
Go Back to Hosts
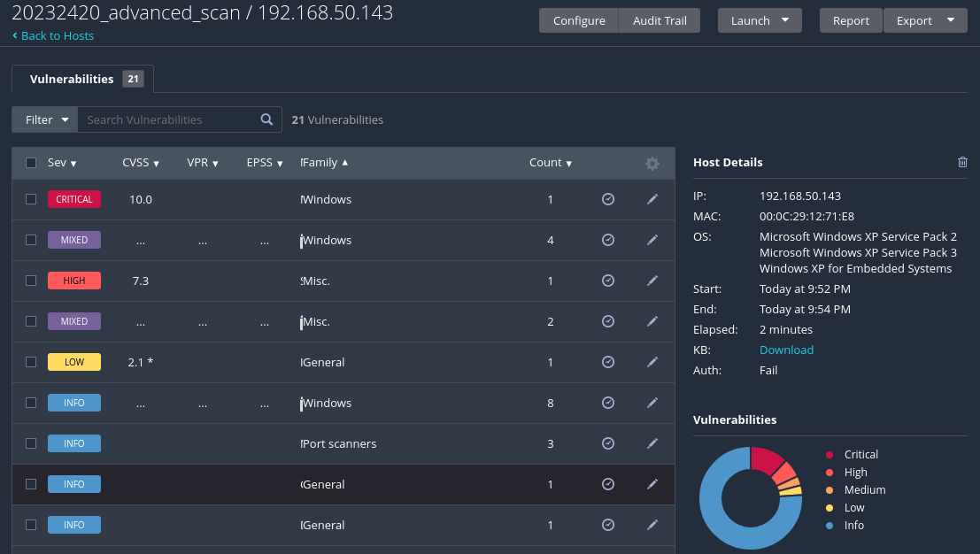click(x=58, y=35)
